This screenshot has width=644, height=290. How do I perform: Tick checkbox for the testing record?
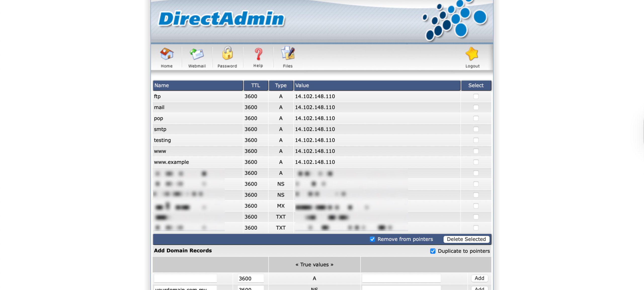[476, 140]
